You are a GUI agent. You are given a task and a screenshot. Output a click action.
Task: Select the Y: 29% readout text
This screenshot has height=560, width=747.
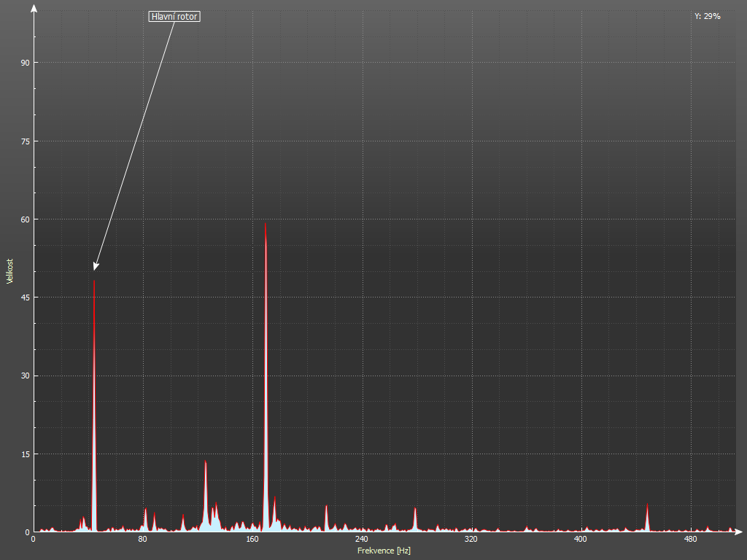point(707,16)
